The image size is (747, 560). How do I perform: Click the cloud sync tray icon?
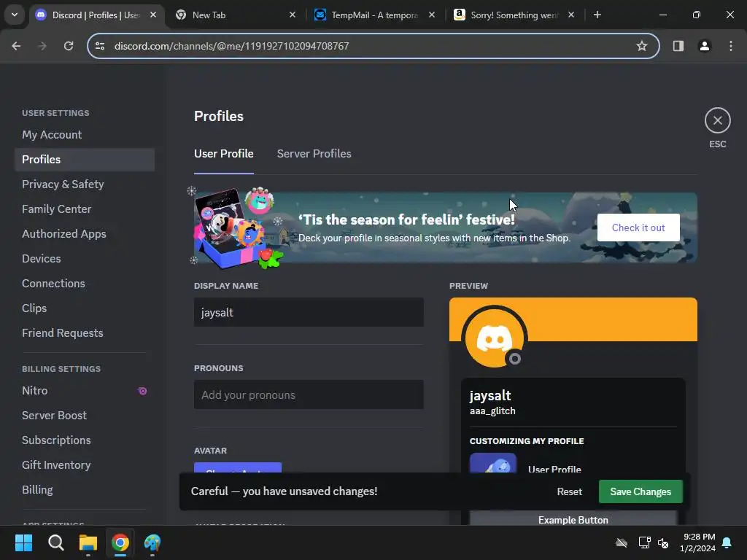(622, 542)
